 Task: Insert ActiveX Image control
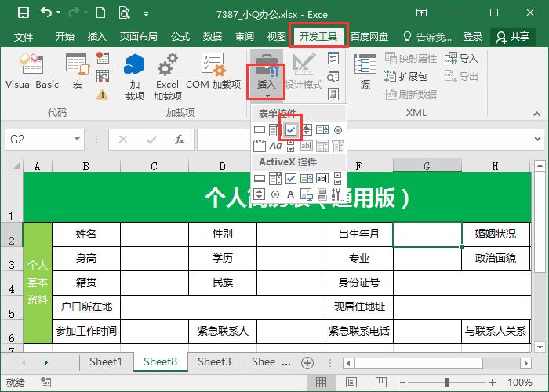307,194
